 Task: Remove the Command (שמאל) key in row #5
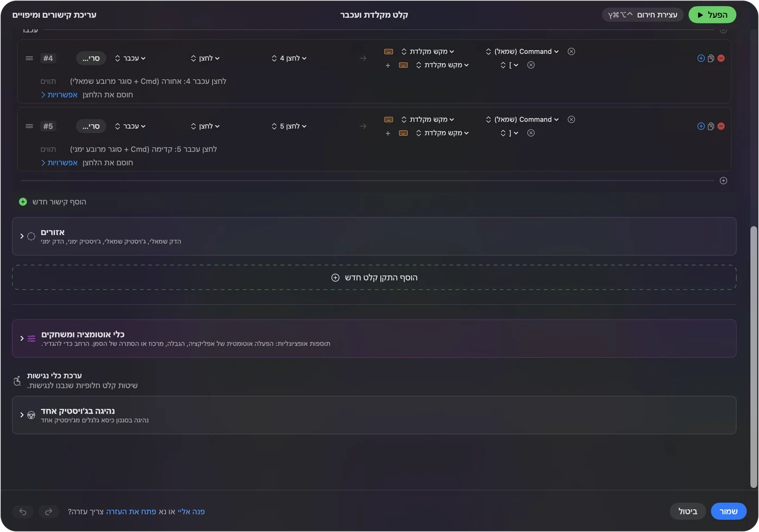[x=571, y=119]
